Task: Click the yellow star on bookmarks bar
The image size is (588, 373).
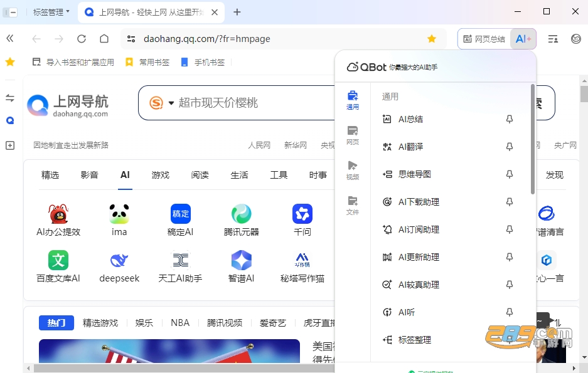Action: pos(10,62)
